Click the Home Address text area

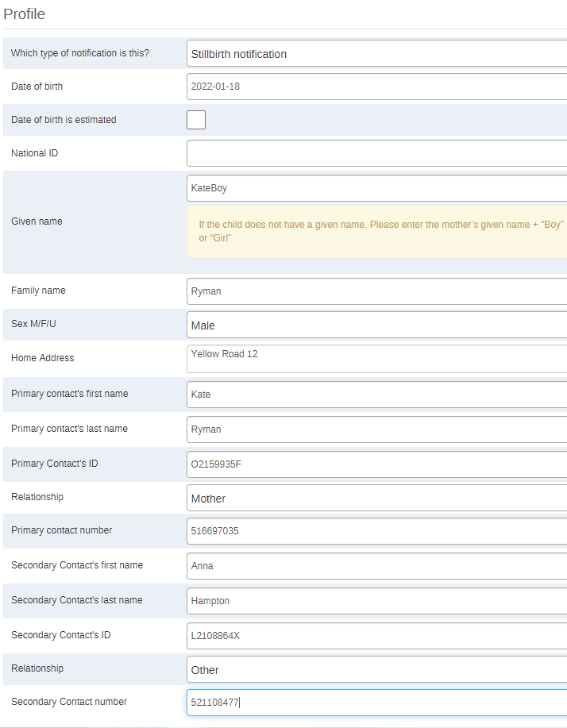click(376, 358)
